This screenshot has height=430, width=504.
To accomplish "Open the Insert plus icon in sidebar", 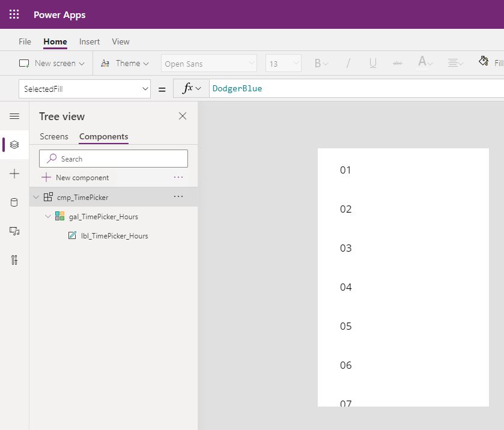I will (14, 174).
